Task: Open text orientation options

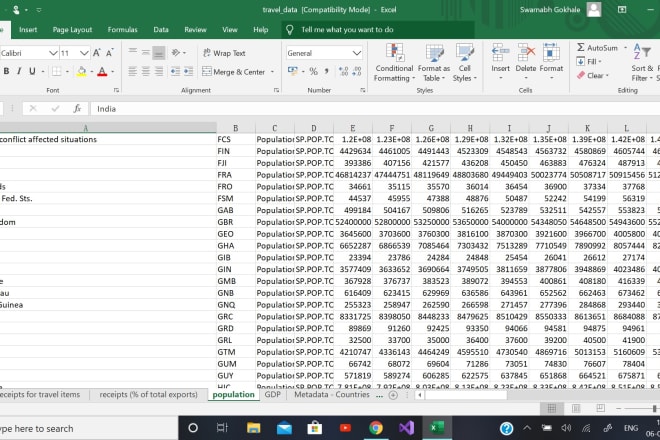Action: pyautogui.click(x=178, y=53)
